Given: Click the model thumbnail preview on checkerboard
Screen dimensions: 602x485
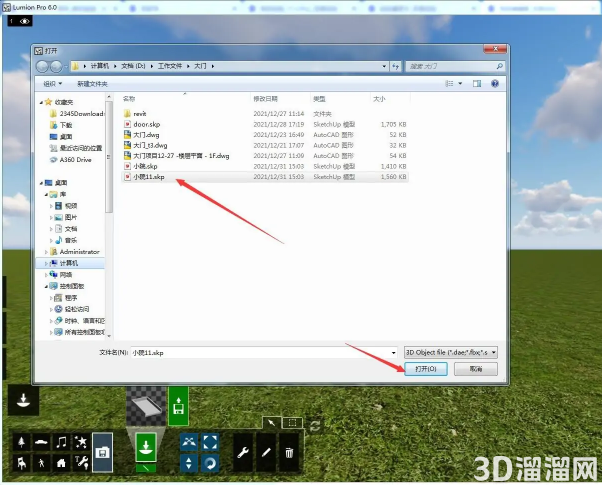Looking at the screenshot, I should tap(146, 406).
